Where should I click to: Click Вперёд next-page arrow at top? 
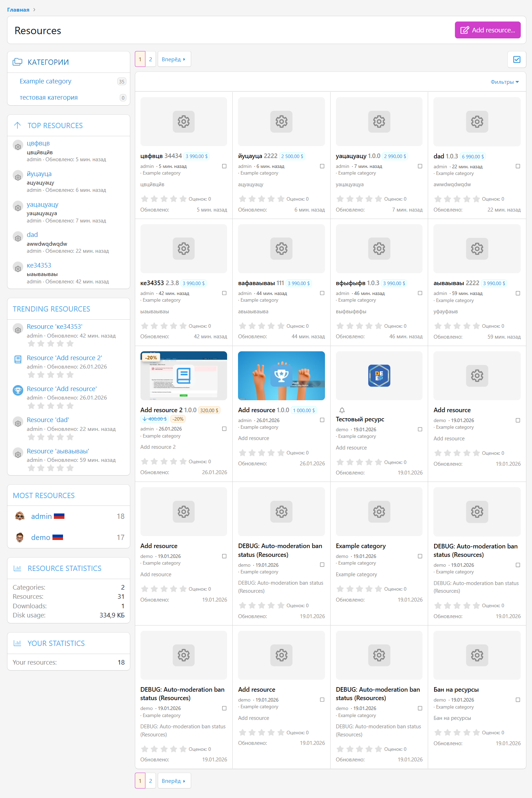(x=174, y=59)
